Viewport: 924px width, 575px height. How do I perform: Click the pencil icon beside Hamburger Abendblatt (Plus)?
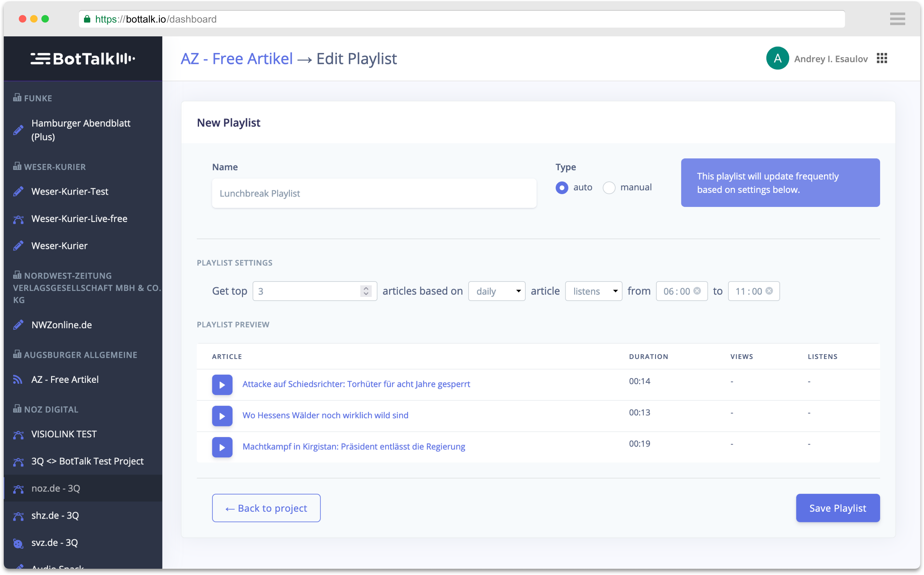pos(18,130)
